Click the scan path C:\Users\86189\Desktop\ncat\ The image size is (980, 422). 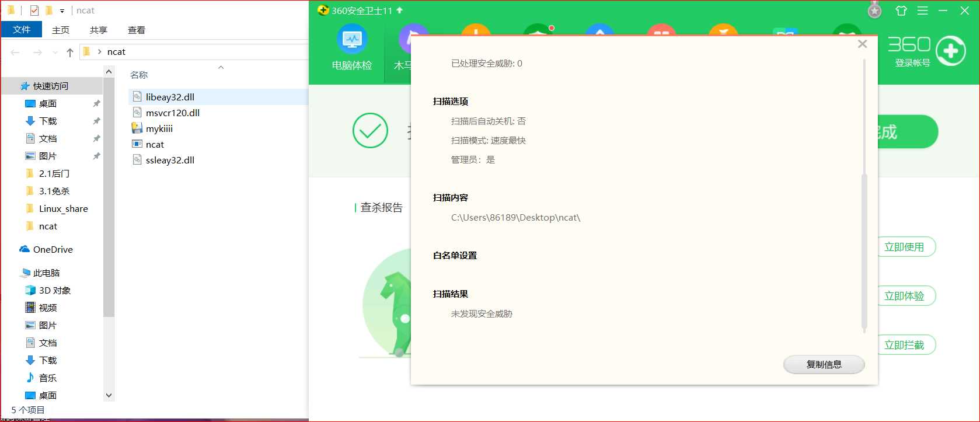click(515, 217)
